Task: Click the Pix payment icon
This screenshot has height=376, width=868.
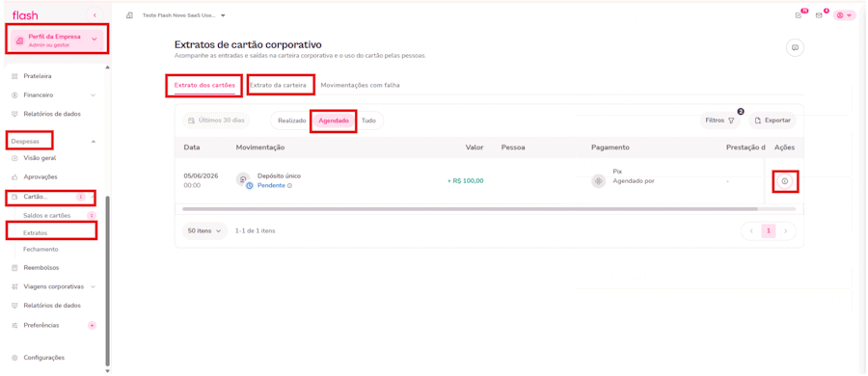Action: click(x=598, y=181)
